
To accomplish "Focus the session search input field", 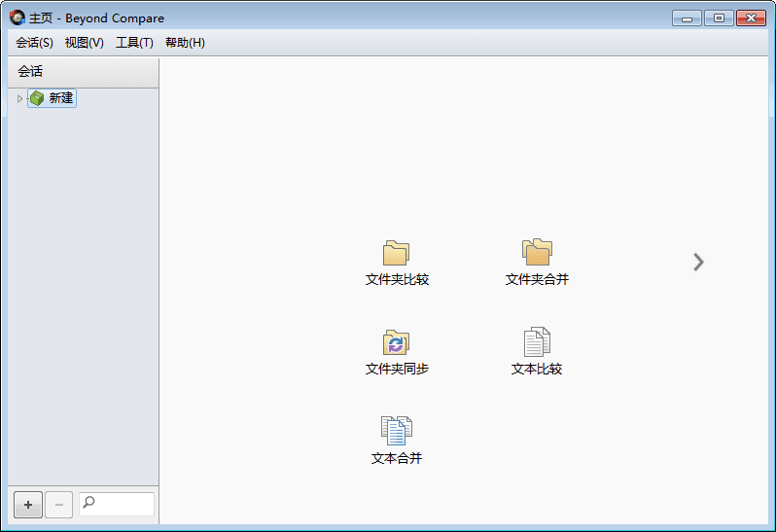I will (x=117, y=504).
